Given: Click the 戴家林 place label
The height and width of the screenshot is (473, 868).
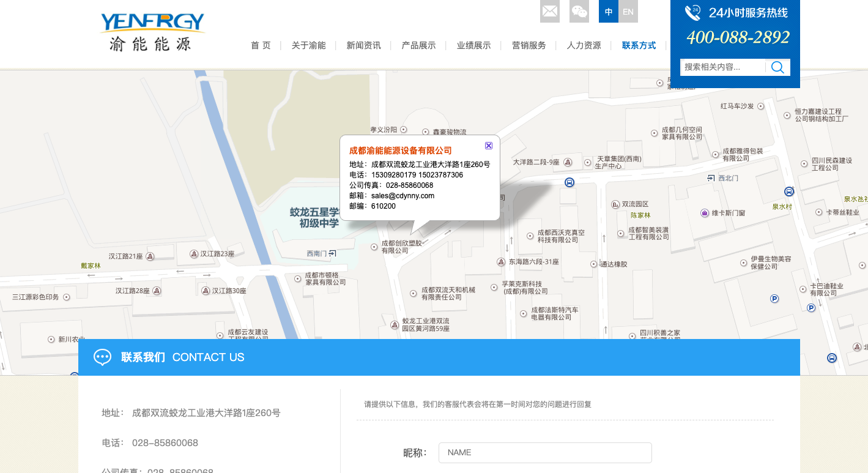Looking at the screenshot, I should click(x=91, y=266).
